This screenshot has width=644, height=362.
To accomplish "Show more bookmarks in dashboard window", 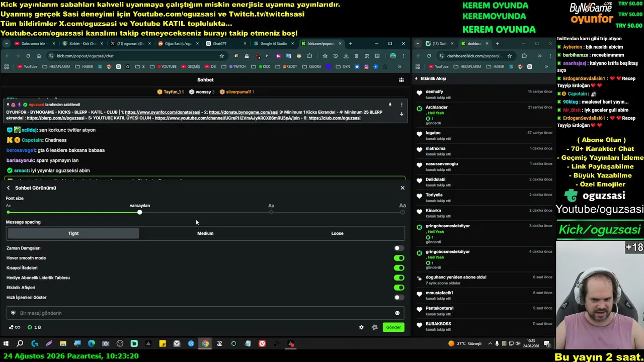I will [x=546, y=66].
